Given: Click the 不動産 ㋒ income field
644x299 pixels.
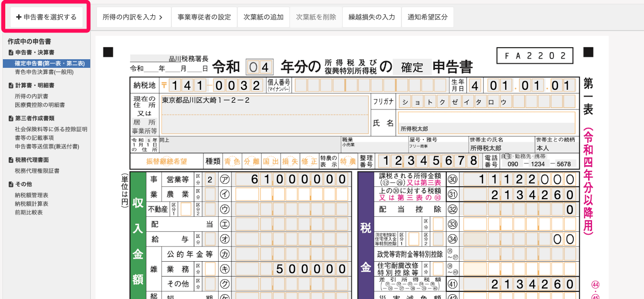Looking at the screenshot, I should [292, 209].
